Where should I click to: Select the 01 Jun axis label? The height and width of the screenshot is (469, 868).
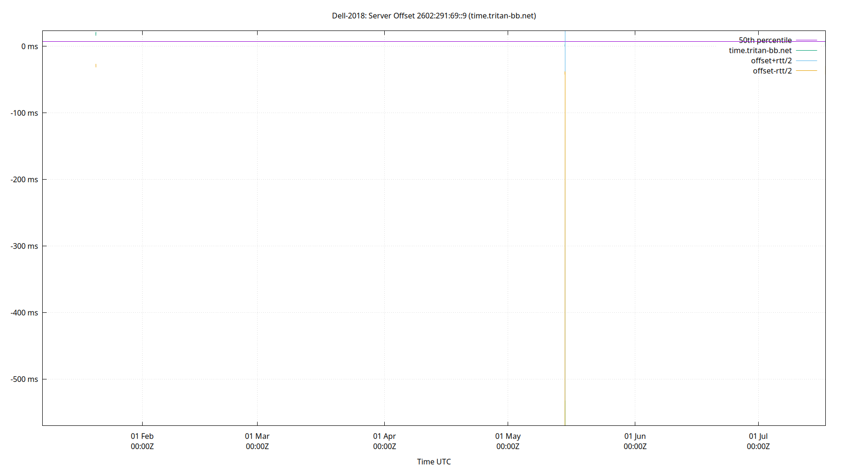point(635,436)
